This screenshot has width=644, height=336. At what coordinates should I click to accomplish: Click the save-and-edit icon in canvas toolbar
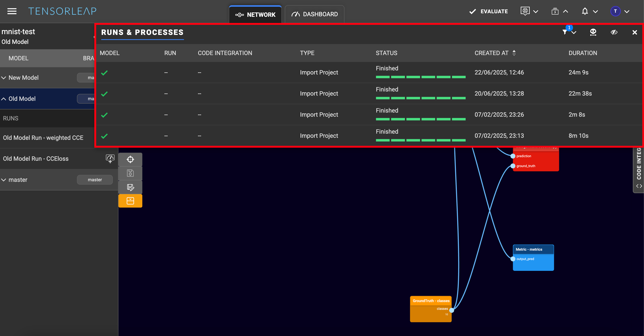pos(130,187)
